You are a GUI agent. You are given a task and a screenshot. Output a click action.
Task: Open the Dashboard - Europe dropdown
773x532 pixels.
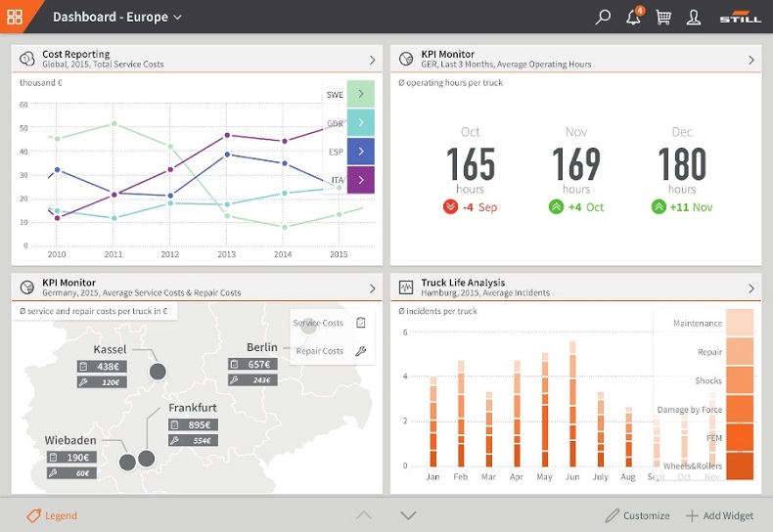(116, 17)
